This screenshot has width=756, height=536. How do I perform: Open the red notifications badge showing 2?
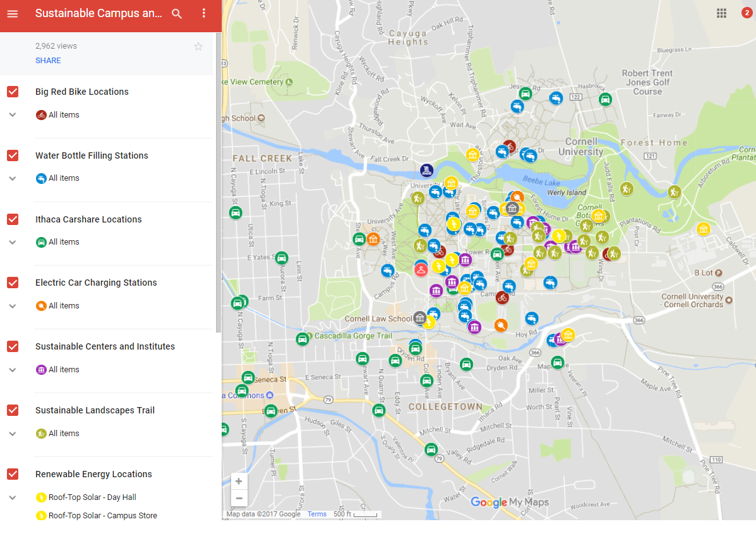click(747, 13)
